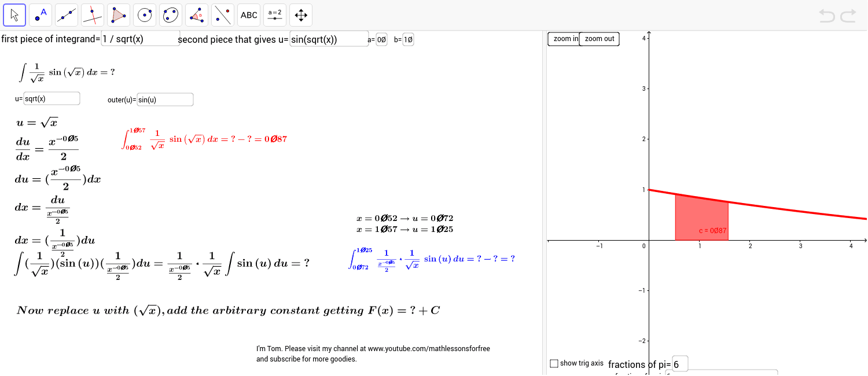This screenshot has height=376, width=868.
Task: Click the Redo arrow
Action: [848, 16]
